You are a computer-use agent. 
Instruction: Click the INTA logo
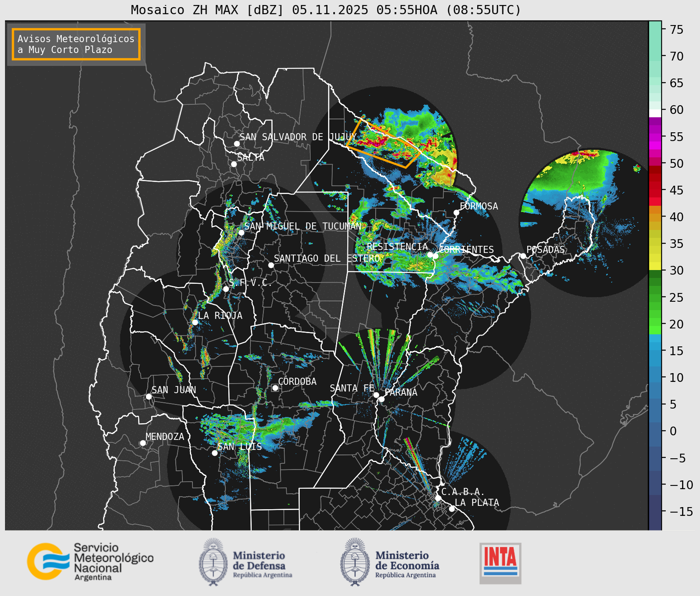point(500,563)
